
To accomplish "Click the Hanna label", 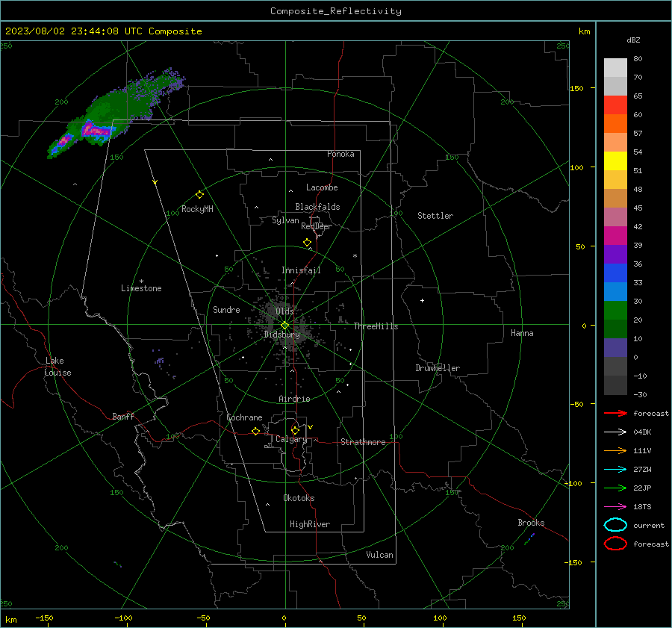I will (522, 333).
